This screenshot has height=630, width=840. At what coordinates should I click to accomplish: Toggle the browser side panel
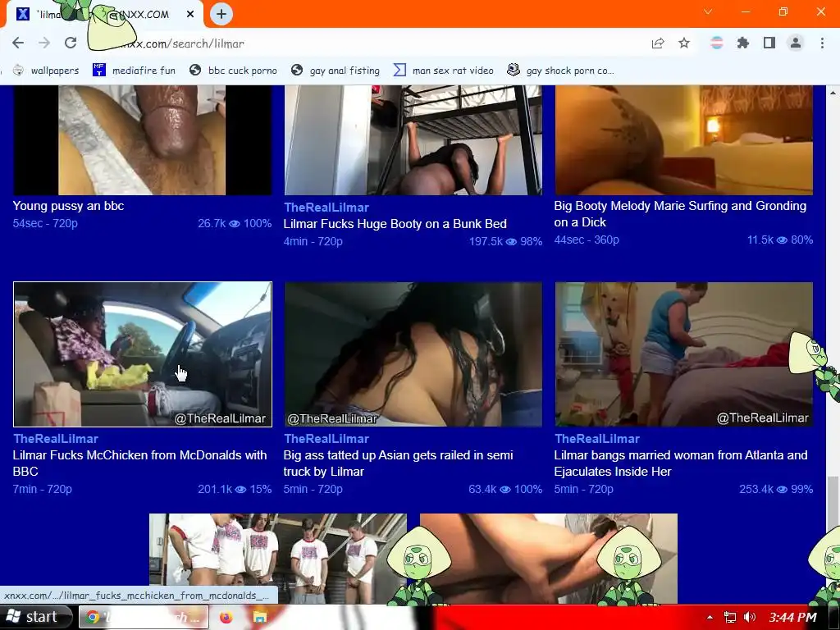click(x=769, y=43)
